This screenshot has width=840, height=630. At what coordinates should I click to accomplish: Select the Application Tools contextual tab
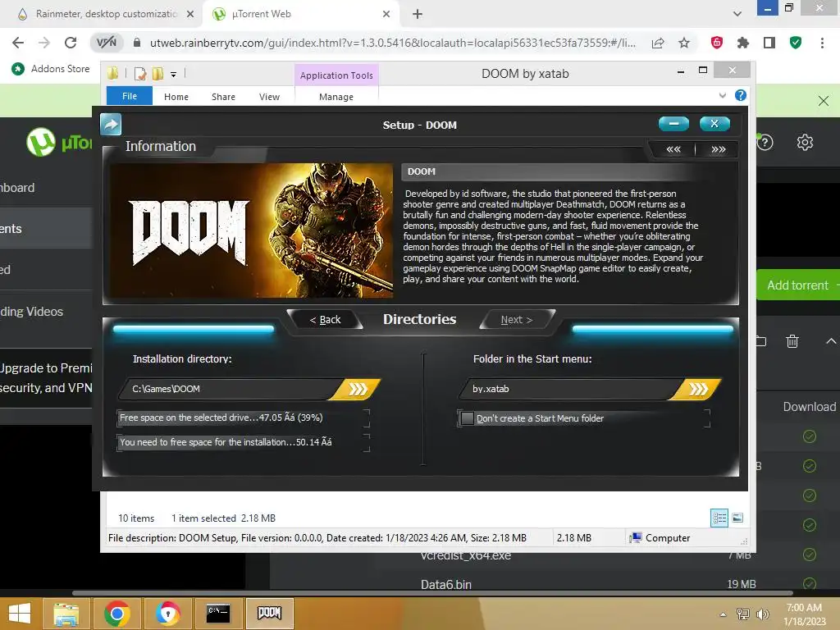click(336, 75)
